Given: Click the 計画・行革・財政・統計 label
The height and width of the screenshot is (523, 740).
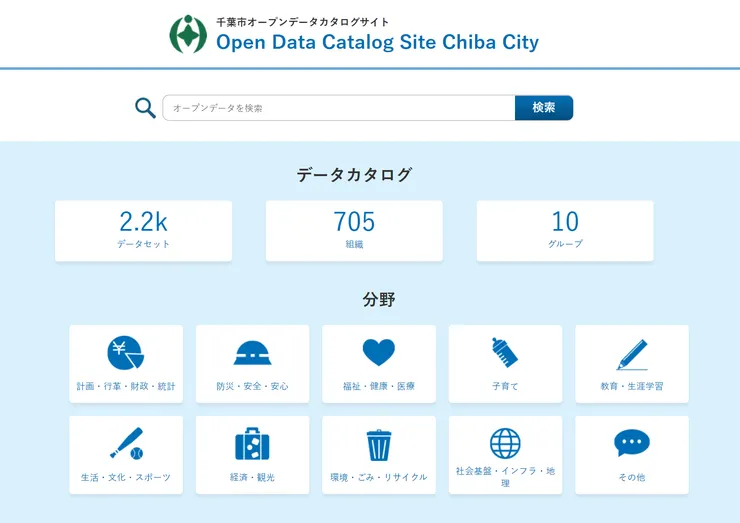Looking at the screenshot, I should click(x=126, y=386).
